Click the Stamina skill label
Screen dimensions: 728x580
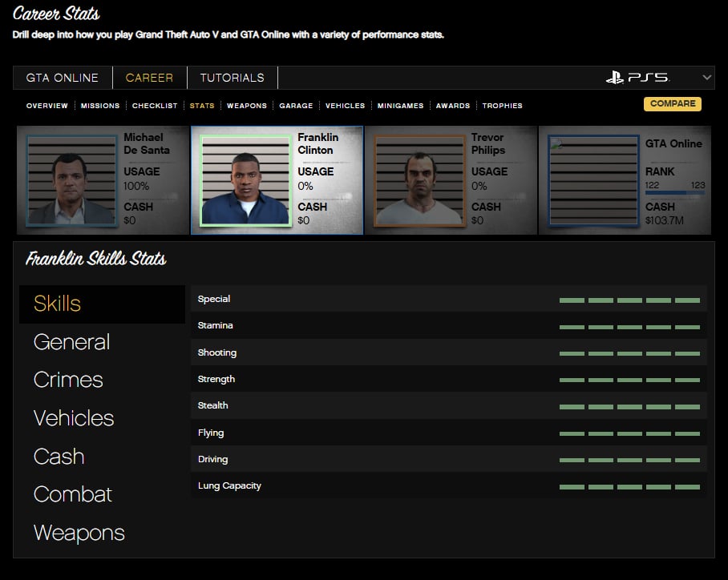[215, 325]
